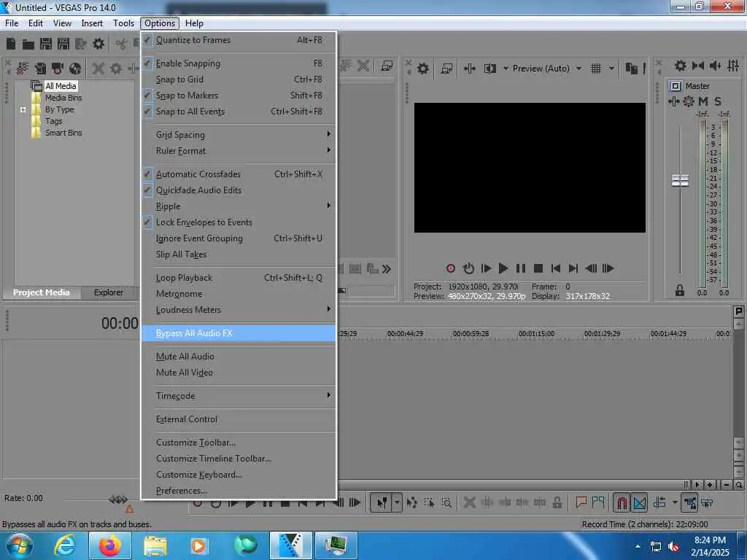Select the Normal Edit tool in timeline toolbar
Screen dimensions: 747x560
point(382,502)
